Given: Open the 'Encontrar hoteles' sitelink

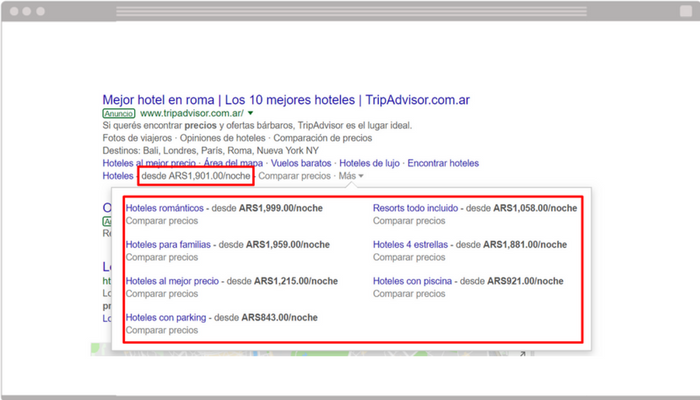Looking at the screenshot, I should [443, 163].
